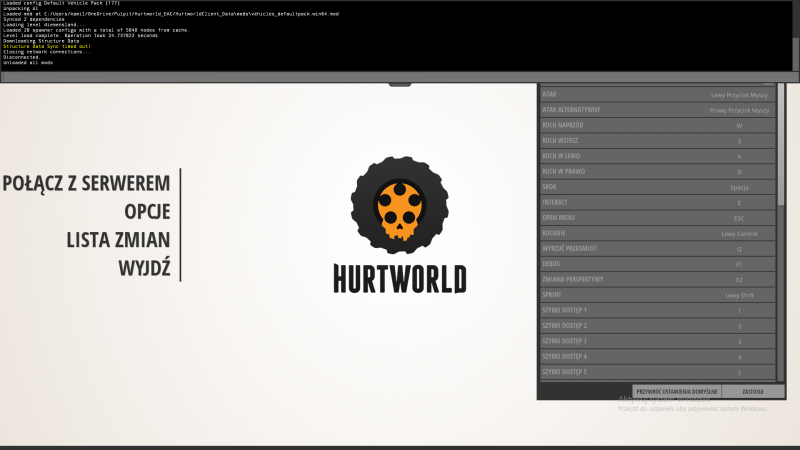Screen dimensions: 800x450
Task: Select the Szybki dostęp 3 binding row
Action: tap(658, 341)
